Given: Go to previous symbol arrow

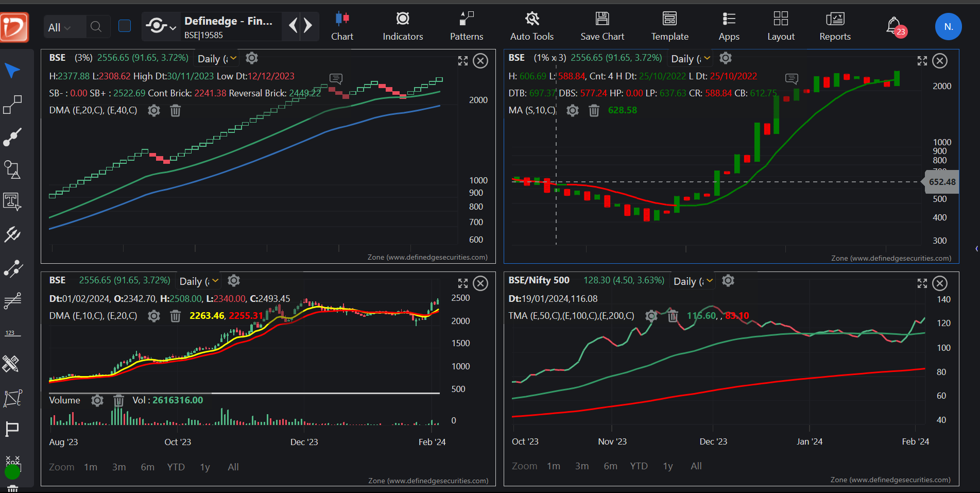Looking at the screenshot, I should pos(293,25).
